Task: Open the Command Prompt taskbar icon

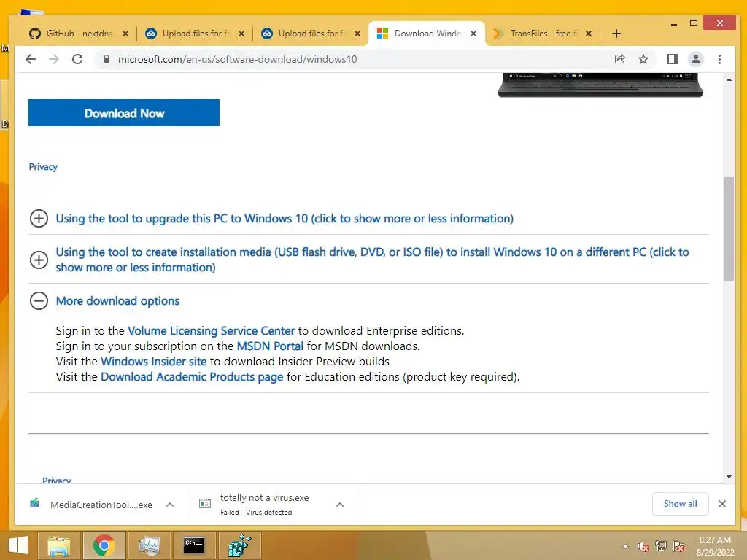Action: [194, 545]
